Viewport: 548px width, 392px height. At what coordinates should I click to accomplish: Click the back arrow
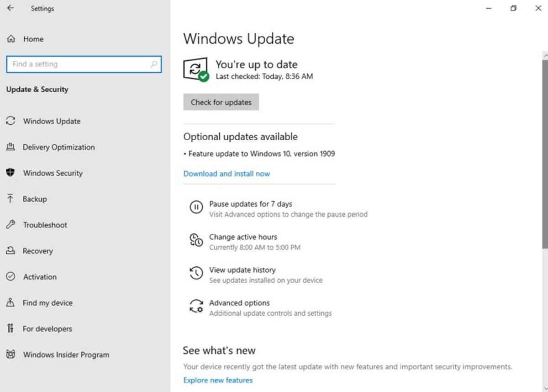click(x=10, y=8)
